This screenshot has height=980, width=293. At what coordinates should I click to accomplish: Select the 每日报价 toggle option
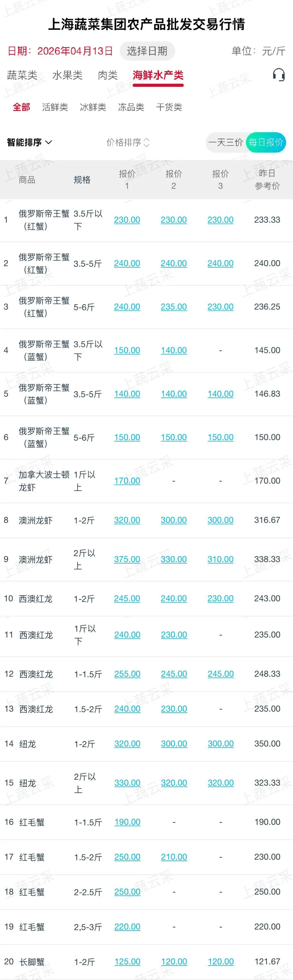tap(266, 142)
